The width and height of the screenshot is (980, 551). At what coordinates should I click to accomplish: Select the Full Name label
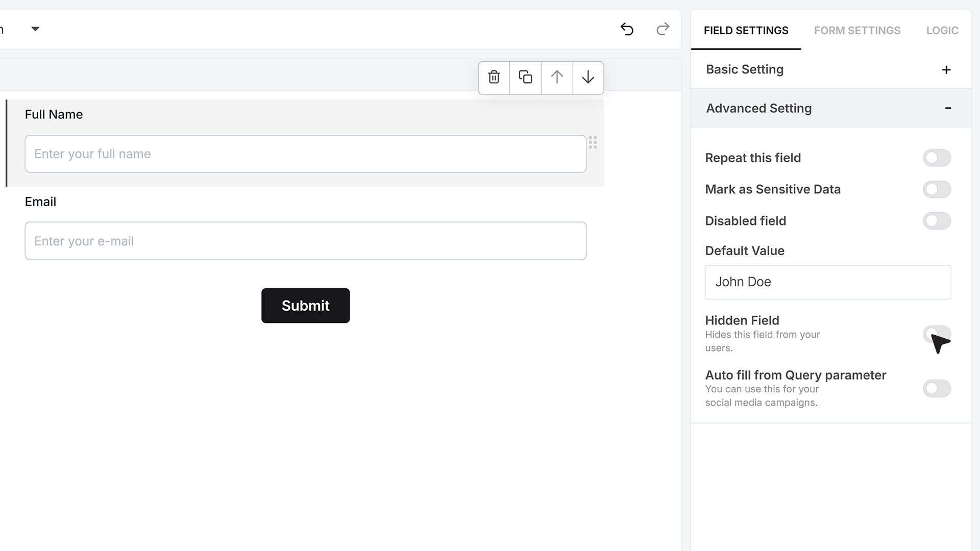click(x=54, y=114)
